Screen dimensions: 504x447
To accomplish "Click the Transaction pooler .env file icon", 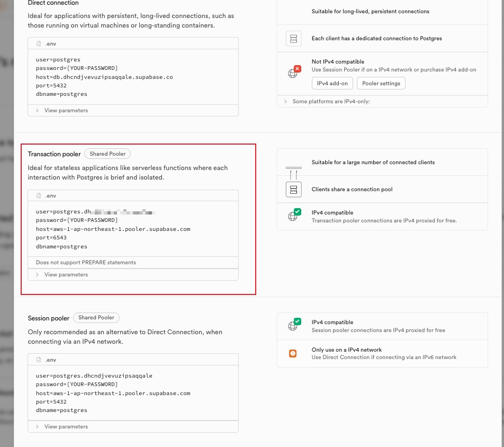I will point(39,196).
